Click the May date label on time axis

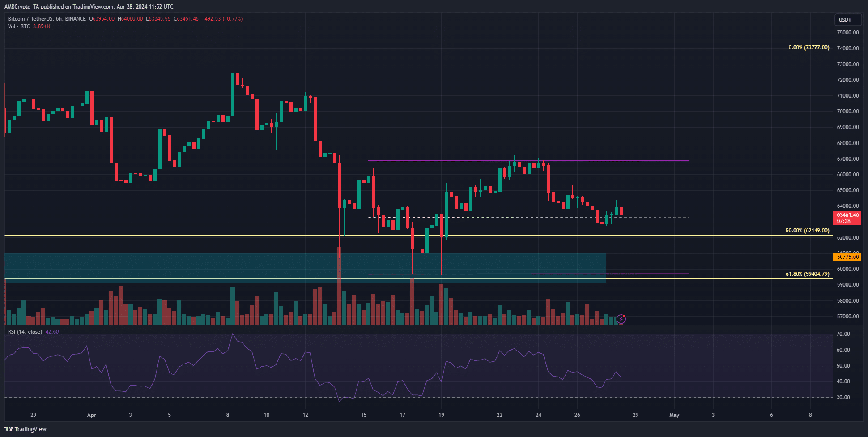[674, 415]
